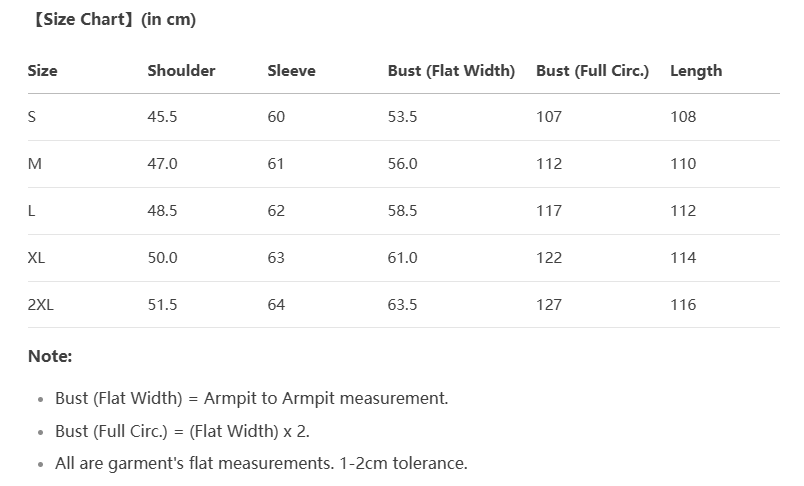This screenshot has width=804, height=486.
Task: Click length value 116 for 2XL
Action: click(683, 305)
